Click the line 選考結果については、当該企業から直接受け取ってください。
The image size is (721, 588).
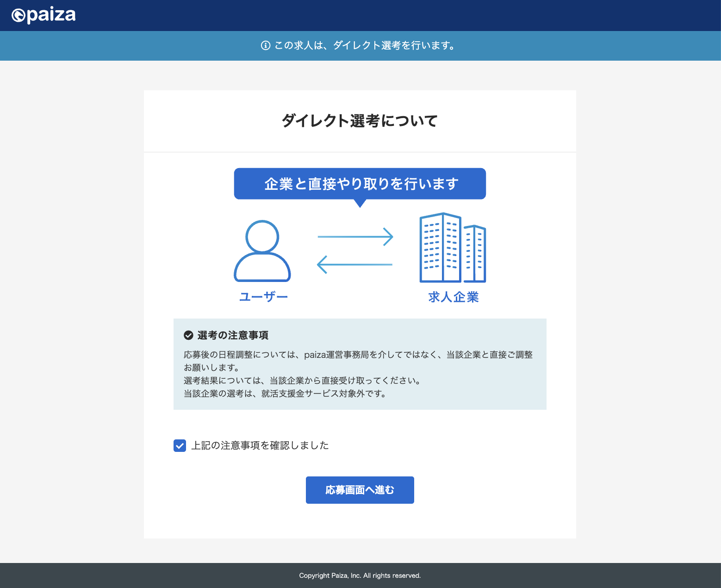pyautogui.click(x=303, y=381)
